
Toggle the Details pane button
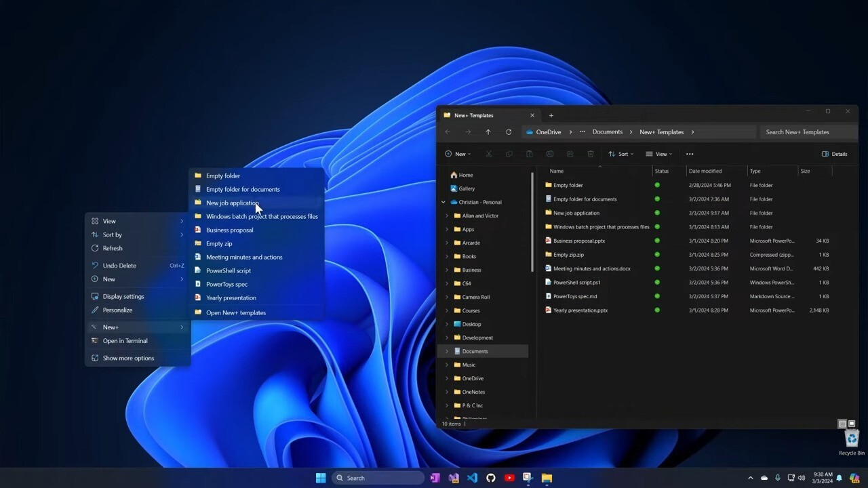click(x=835, y=154)
